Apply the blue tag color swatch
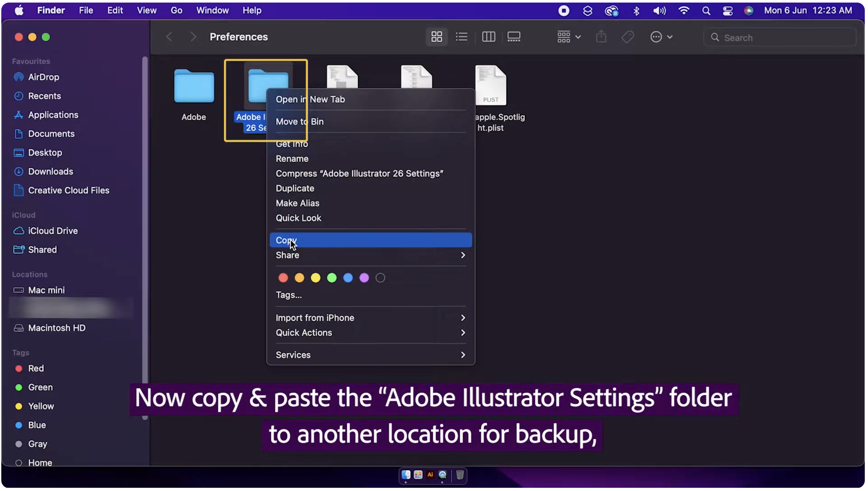 coord(348,278)
